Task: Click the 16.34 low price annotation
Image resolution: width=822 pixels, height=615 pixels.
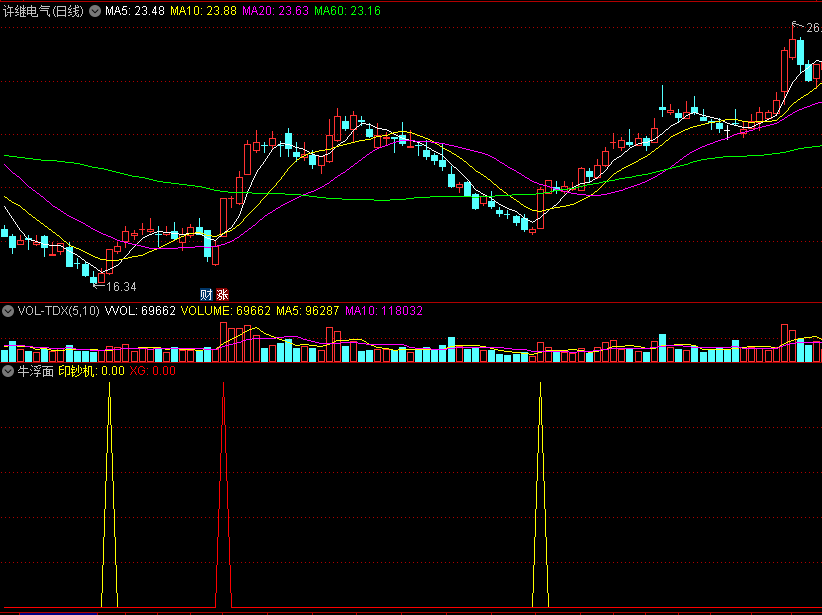Action: click(121, 287)
